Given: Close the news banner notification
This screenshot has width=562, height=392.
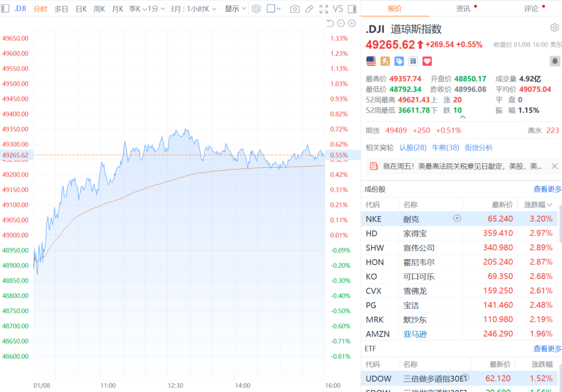Looking at the screenshot, I should tap(554, 166).
